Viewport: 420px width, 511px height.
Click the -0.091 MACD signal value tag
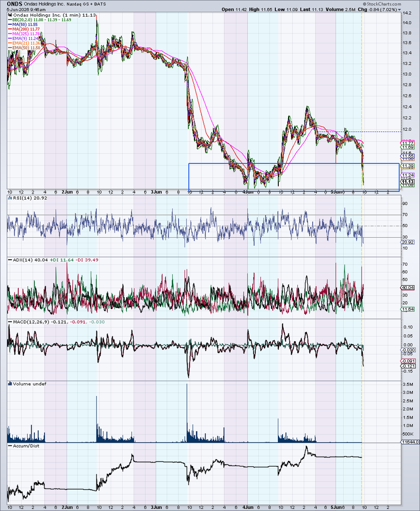[409, 361]
